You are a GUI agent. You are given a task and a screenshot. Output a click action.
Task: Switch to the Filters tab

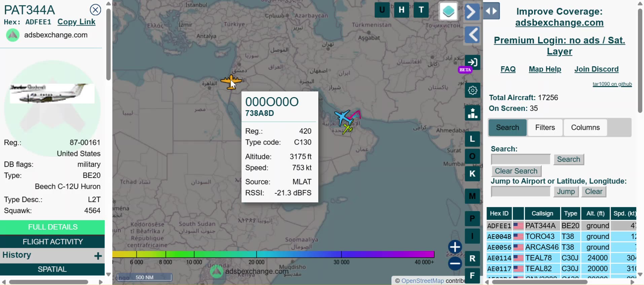point(545,127)
